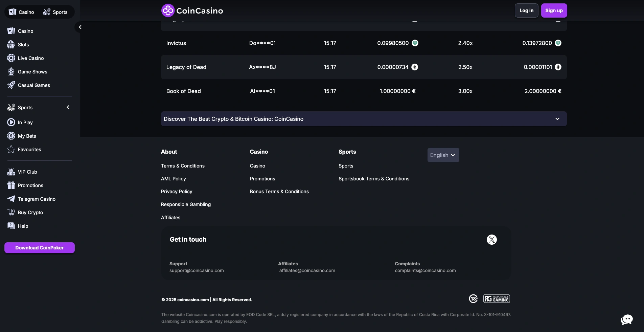Switch to the Sports mode toggle
644x332 pixels.
click(x=55, y=12)
